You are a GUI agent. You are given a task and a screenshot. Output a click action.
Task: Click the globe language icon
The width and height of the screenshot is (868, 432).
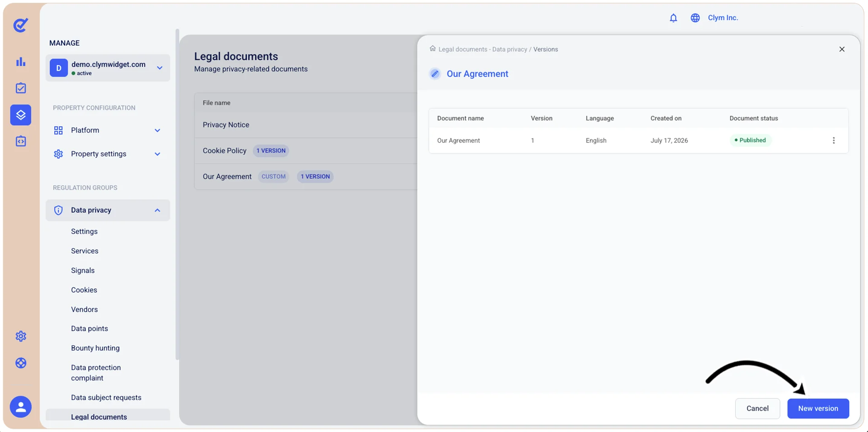(x=695, y=18)
